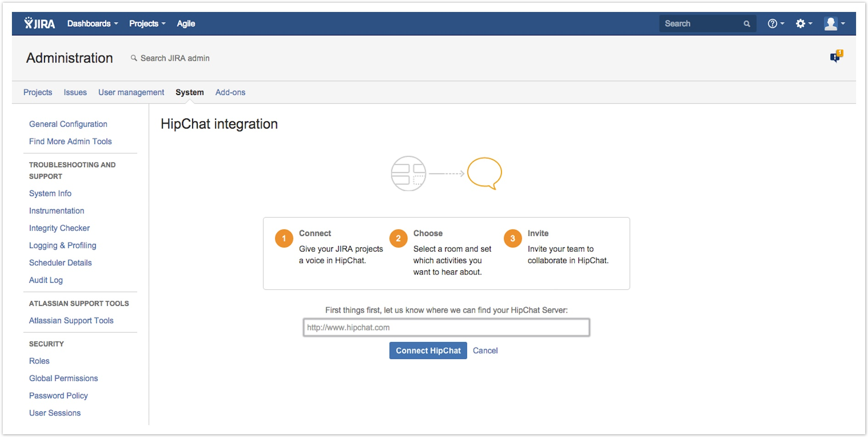
Task: Open Roles under Security
Action: click(39, 361)
